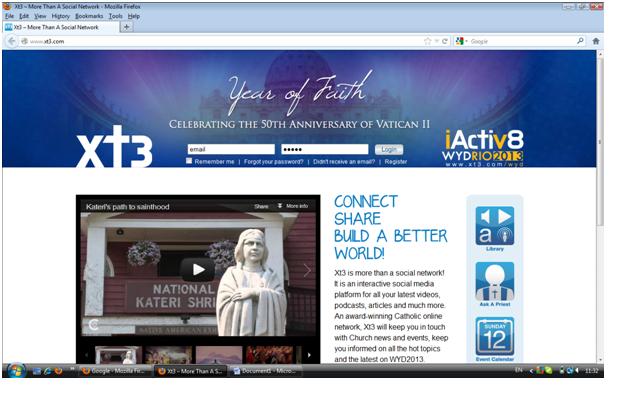Open the search engine dropdown in search bar
The height and width of the screenshot is (400, 640).
tap(462, 41)
